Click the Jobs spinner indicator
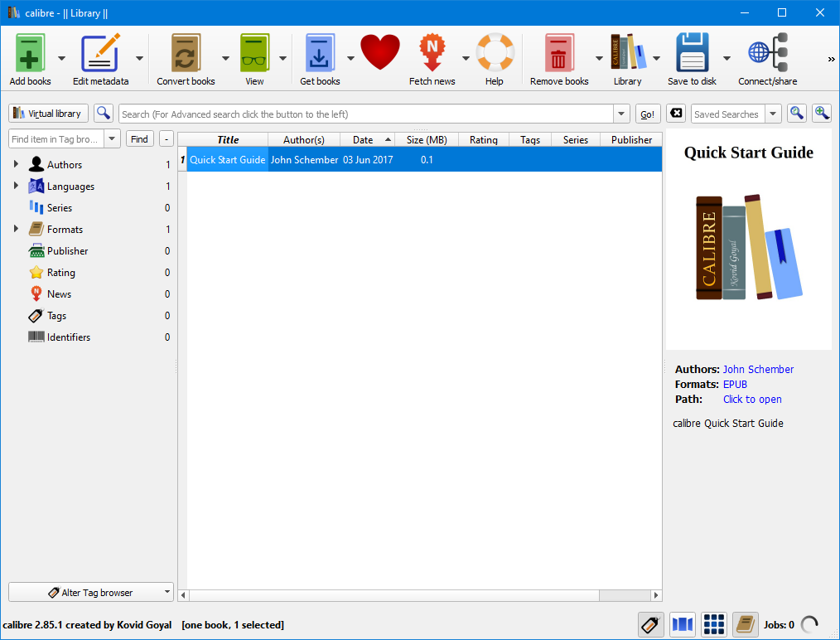 [x=809, y=624]
